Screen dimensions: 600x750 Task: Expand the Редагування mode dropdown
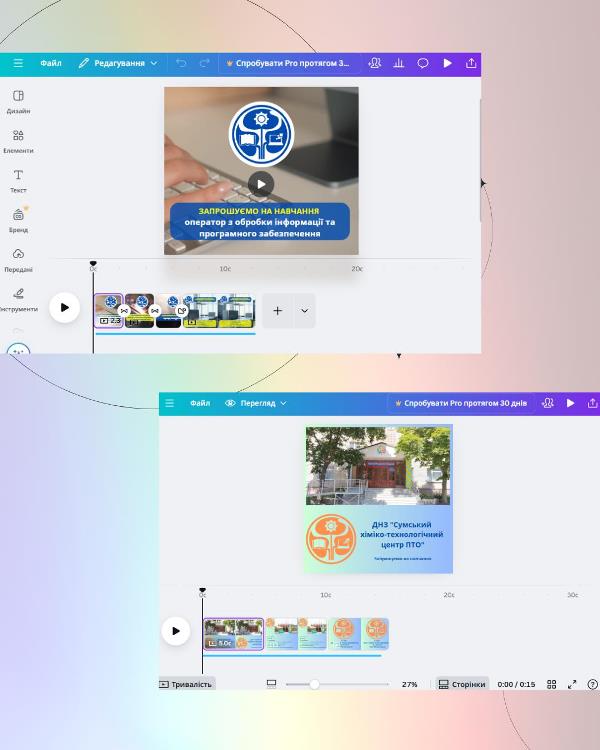(x=118, y=63)
